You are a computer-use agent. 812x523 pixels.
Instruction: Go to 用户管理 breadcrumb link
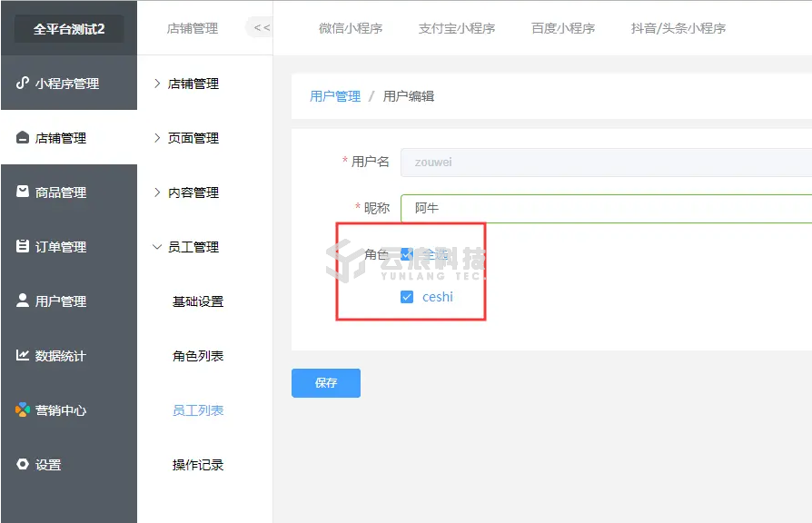coord(335,96)
